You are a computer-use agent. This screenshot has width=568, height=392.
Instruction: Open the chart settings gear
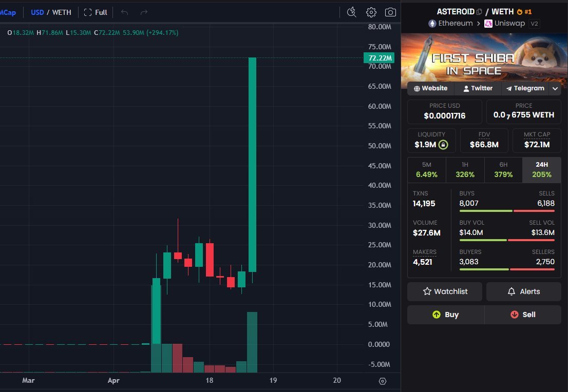pyautogui.click(x=371, y=12)
